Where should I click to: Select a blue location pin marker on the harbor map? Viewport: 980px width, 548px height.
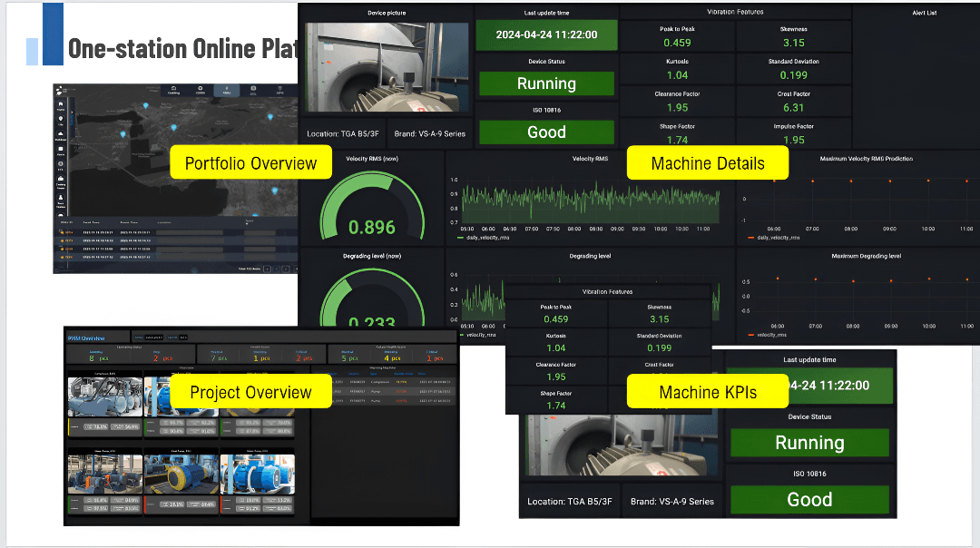(146, 105)
